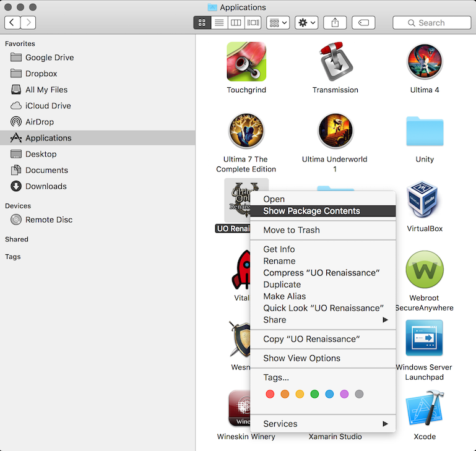Switch to Cover Flow view
476x451 pixels.
pos(253,23)
